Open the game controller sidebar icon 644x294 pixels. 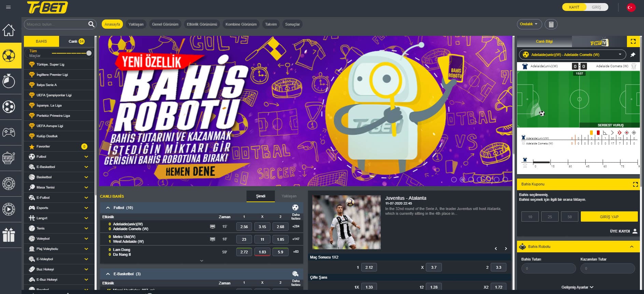[9, 132]
